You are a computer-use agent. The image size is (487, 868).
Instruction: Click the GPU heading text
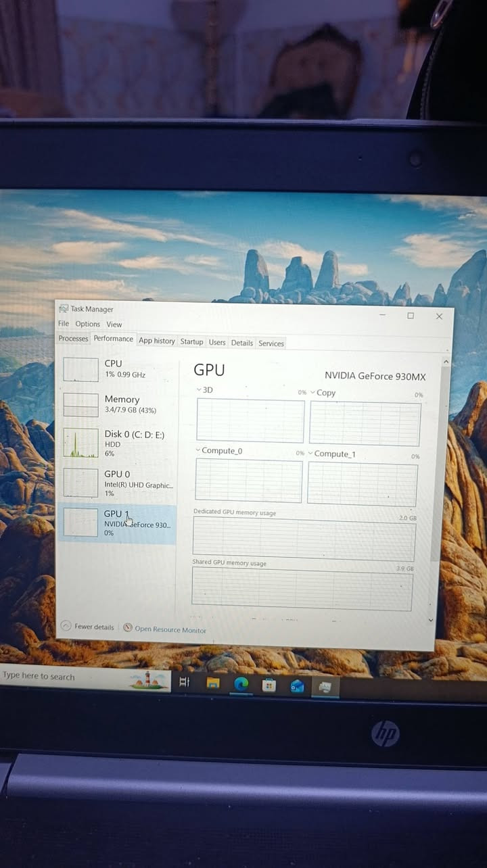coord(209,370)
